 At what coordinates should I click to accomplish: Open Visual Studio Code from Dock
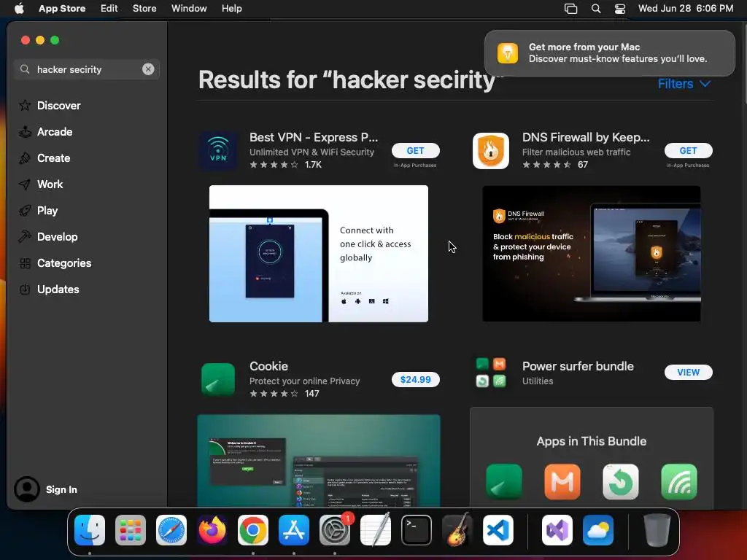pyautogui.click(x=498, y=530)
